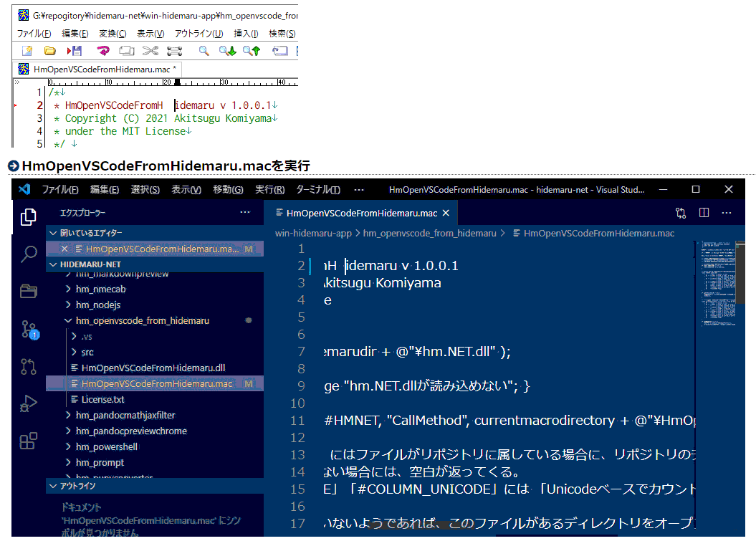Image resolution: width=756 pixels, height=541 pixels.
Task: Expand the hm_powershell folder
Action: click(x=107, y=446)
